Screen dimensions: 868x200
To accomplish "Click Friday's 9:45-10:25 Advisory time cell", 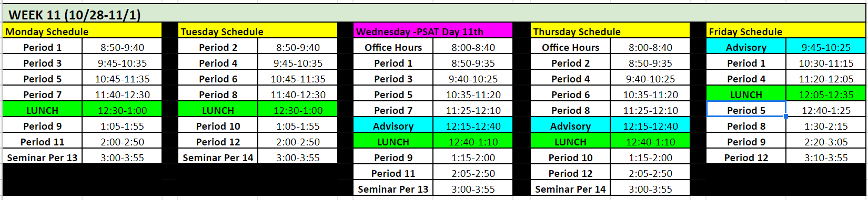I will click(x=826, y=47).
